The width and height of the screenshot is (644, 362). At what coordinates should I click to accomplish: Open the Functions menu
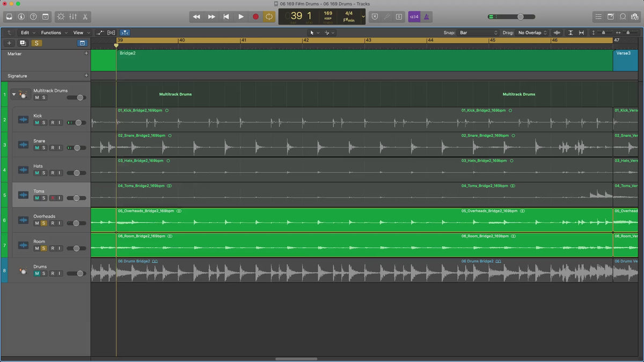(54, 33)
